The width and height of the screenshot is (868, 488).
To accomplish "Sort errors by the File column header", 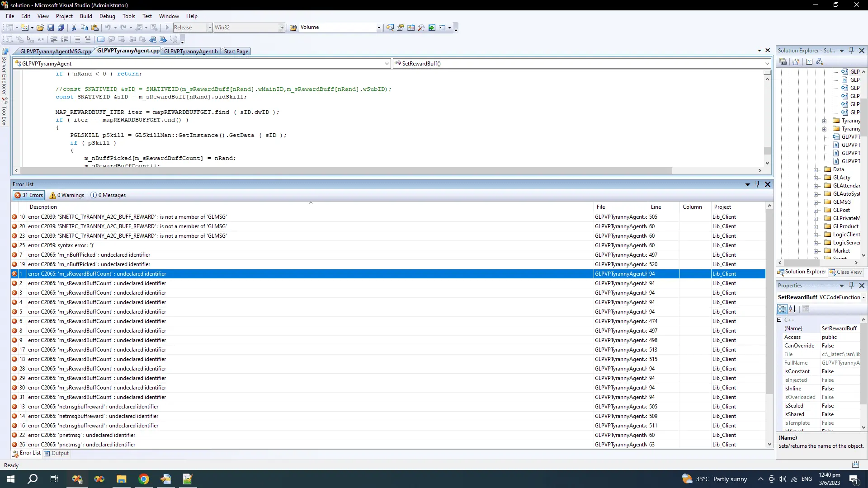I will pyautogui.click(x=621, y=207).
